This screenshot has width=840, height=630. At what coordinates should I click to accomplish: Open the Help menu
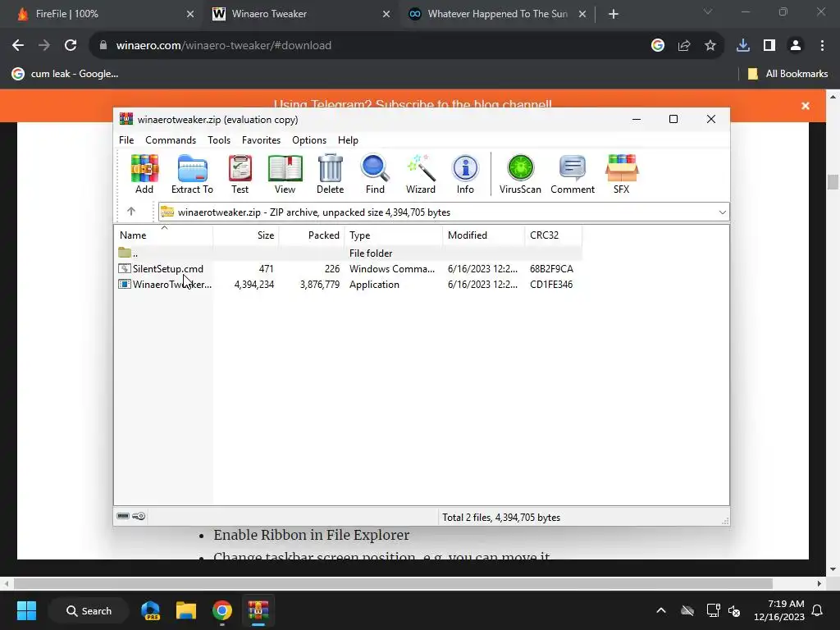tap(348, 139)
